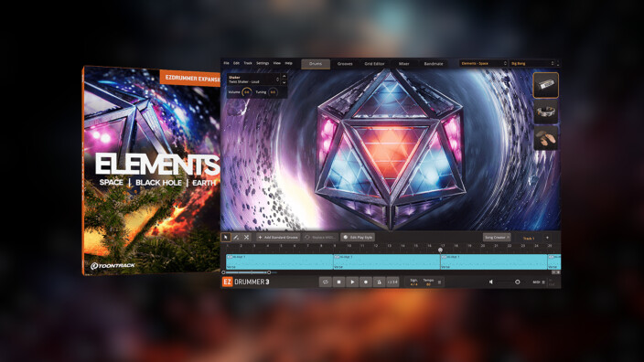The height and width of the screenshot is (362, 644).
Task: Select the third Hi-Hat groove block
Action: tap(494, 261)
